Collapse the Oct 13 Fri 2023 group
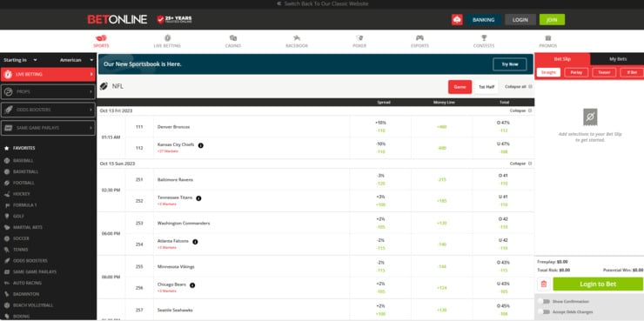644x321 pixels. (x=520, y=110)
